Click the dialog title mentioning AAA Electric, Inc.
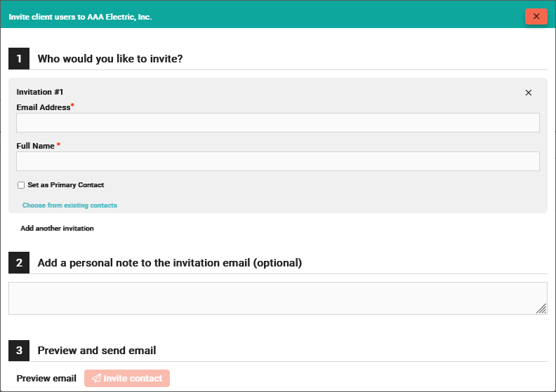Screen dimensions: 556x392 tap(80, 16)
